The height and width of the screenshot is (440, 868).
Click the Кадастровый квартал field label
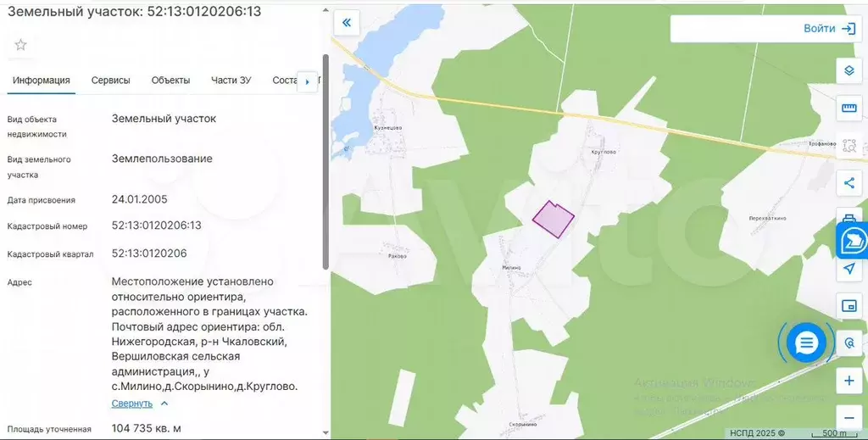pos(50,254)
